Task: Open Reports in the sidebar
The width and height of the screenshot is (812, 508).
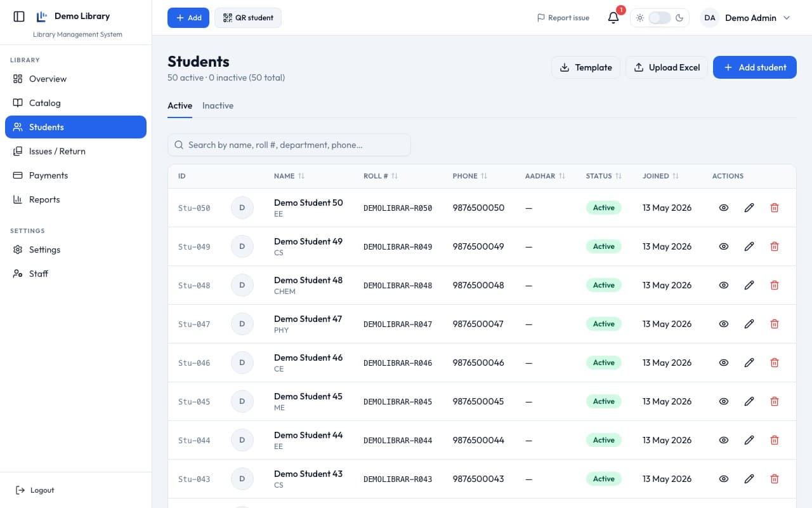Action: [75, 199]
